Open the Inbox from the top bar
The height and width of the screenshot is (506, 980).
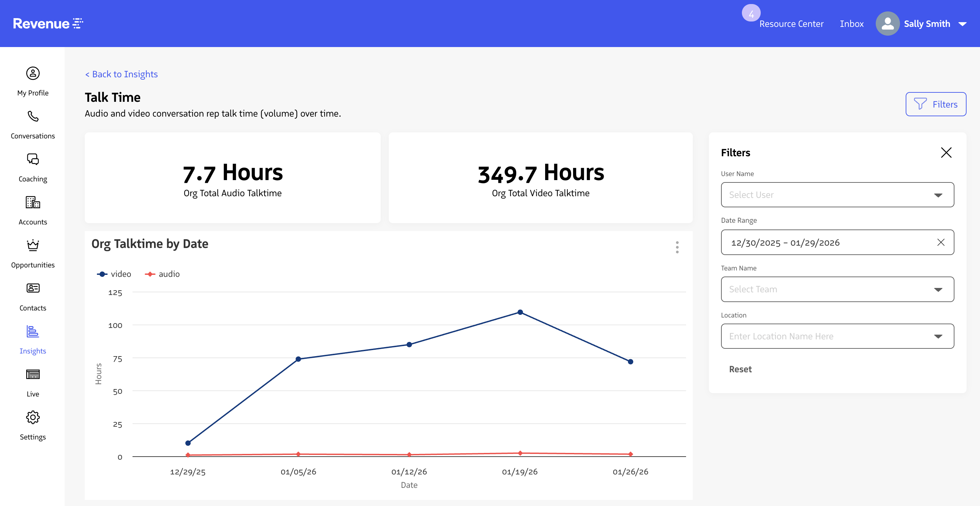click(852, 23)
